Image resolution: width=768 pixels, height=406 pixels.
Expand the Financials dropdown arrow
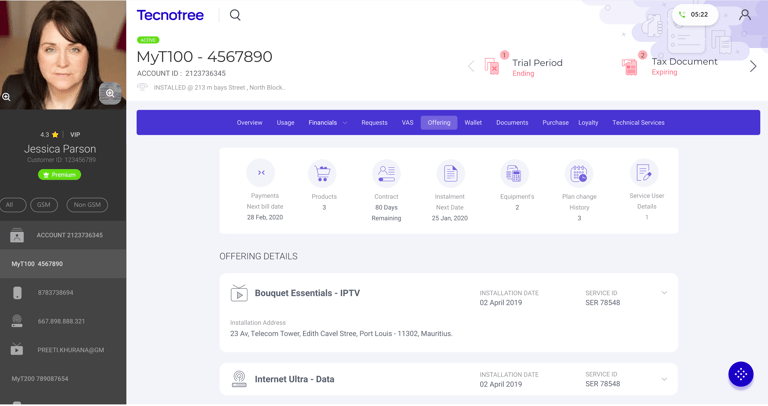345,123
